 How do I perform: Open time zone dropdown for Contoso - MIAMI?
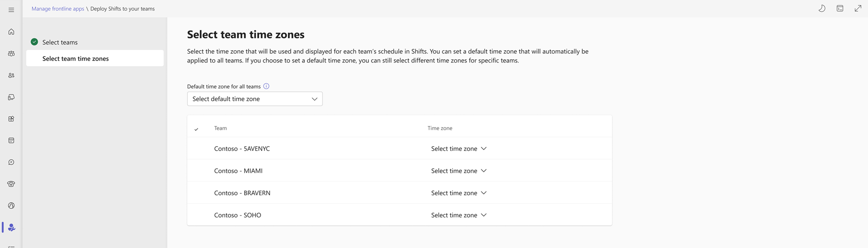[458, 171]
